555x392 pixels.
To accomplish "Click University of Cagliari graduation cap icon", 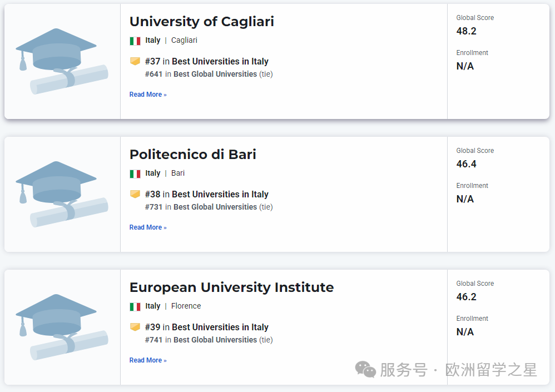I will [61, 61].
